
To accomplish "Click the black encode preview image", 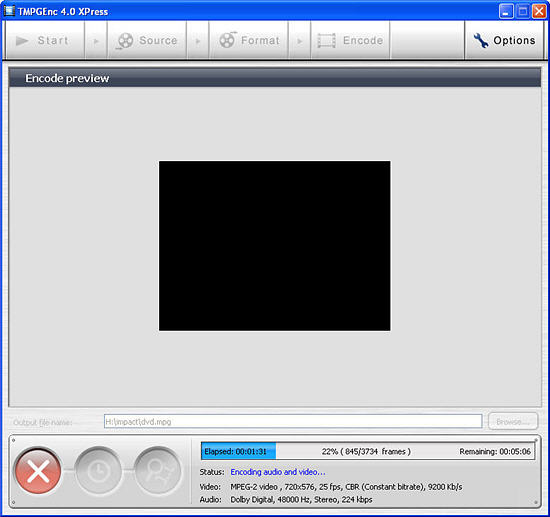I will pos(274,246).
